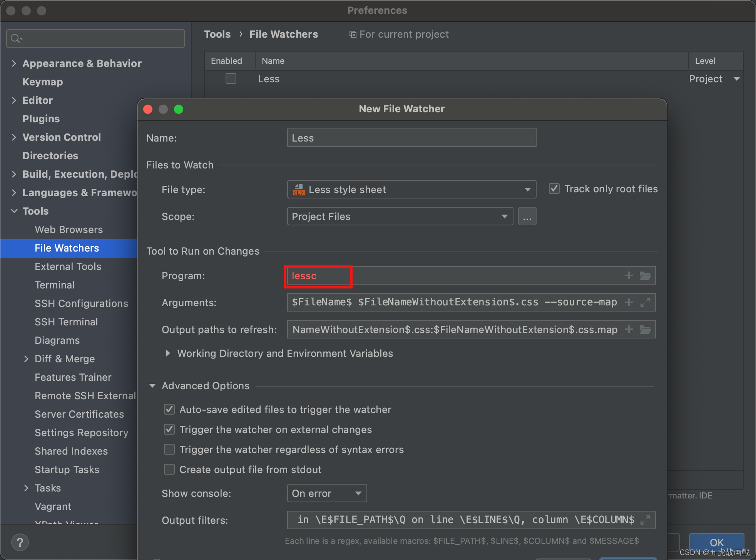The width and height of the screenshot is (756, 560).
Task: Click the Less style sheet file type icon
Action: click(299, 190)
